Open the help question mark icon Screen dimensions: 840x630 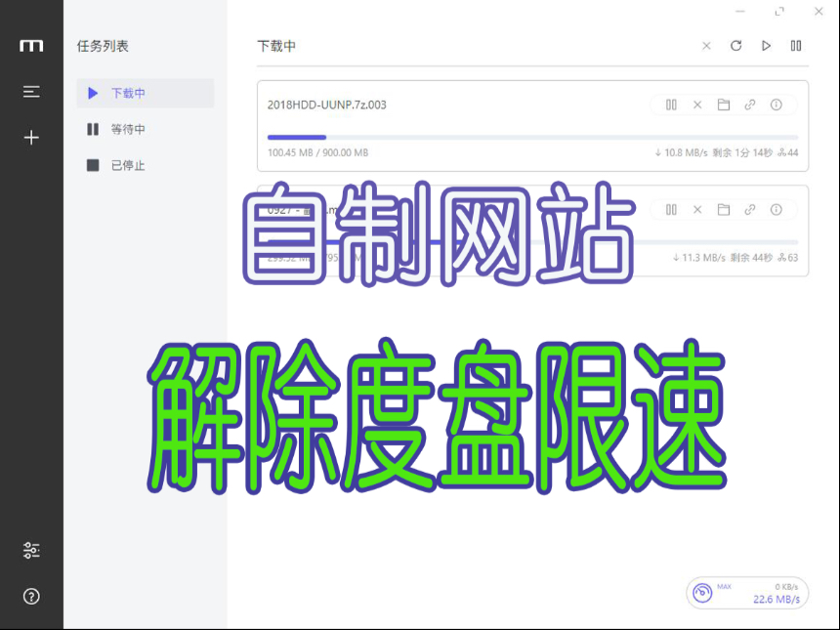pyautogui.click(x=31, y=596)
